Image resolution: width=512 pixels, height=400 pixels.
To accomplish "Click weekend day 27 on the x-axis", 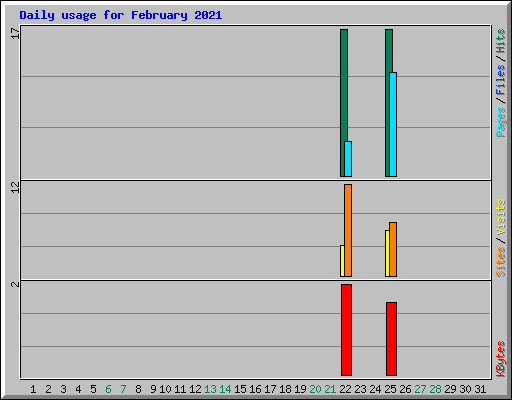I will pos(420,389).
